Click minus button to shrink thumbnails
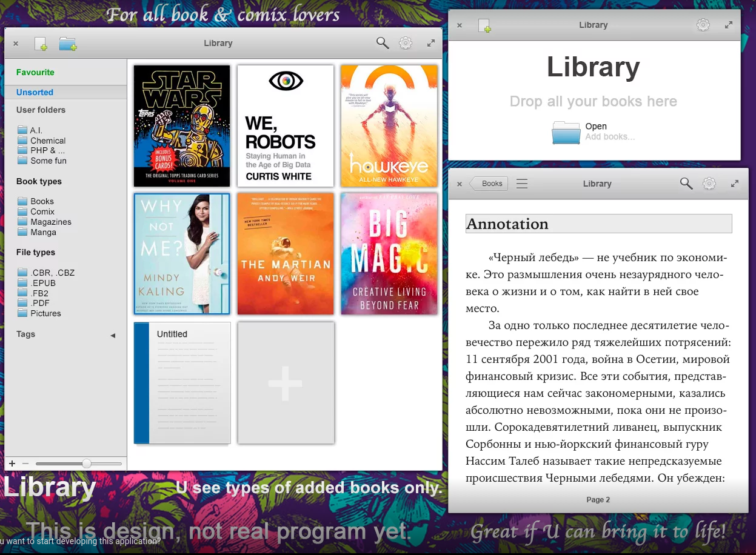 [25, 464]
